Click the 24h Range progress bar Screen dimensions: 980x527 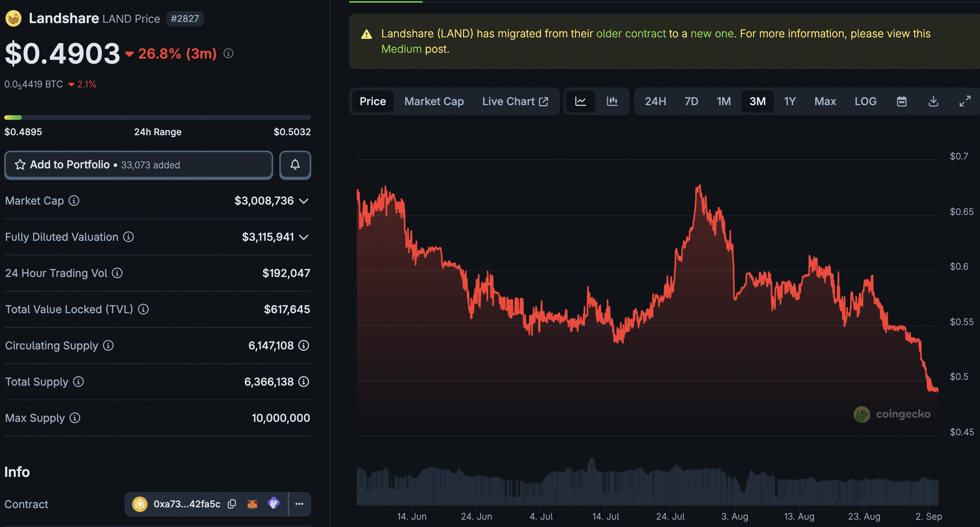157,117
